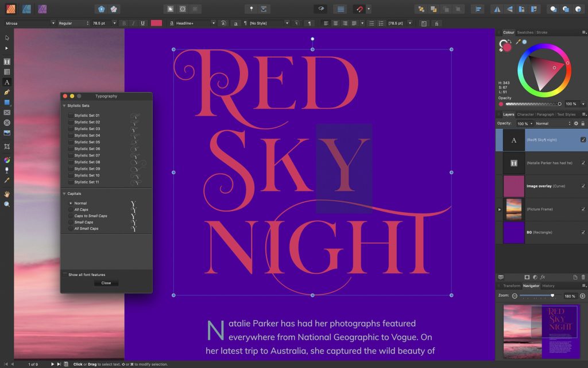Click the Picture Frame layer thumbnail
Screen dimensions: 588x368
coord(513,209)
